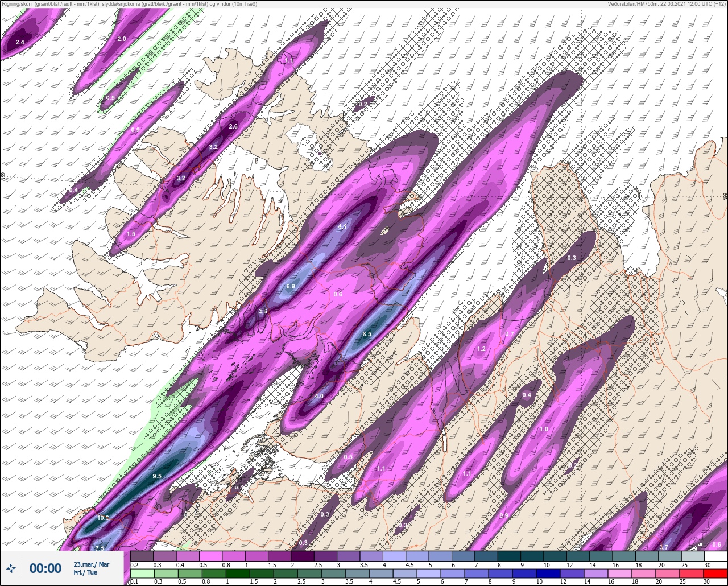This screenshot has width=728, height=586.
Task: Select the lower legend navy blue swatch labeled 10
Action: coord(548,572)
